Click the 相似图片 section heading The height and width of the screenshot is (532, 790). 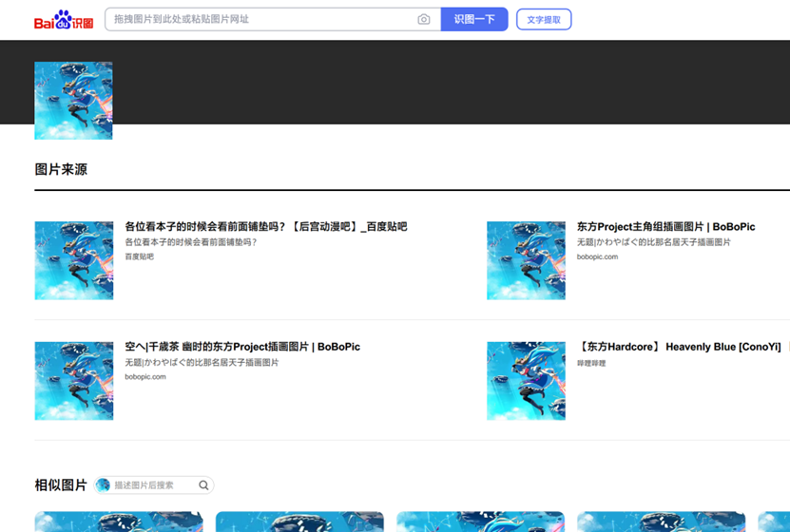[x=61, y=485]
